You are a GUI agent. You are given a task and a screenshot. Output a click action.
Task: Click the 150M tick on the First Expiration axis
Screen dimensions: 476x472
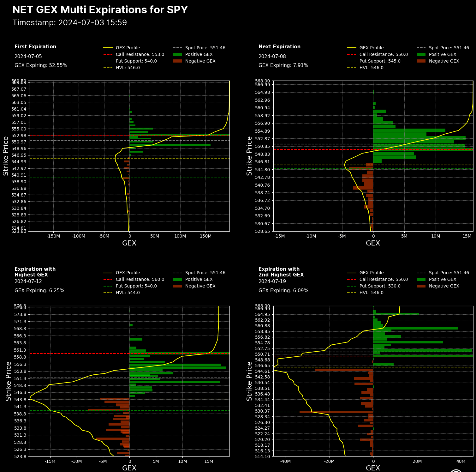coord(205,236)
